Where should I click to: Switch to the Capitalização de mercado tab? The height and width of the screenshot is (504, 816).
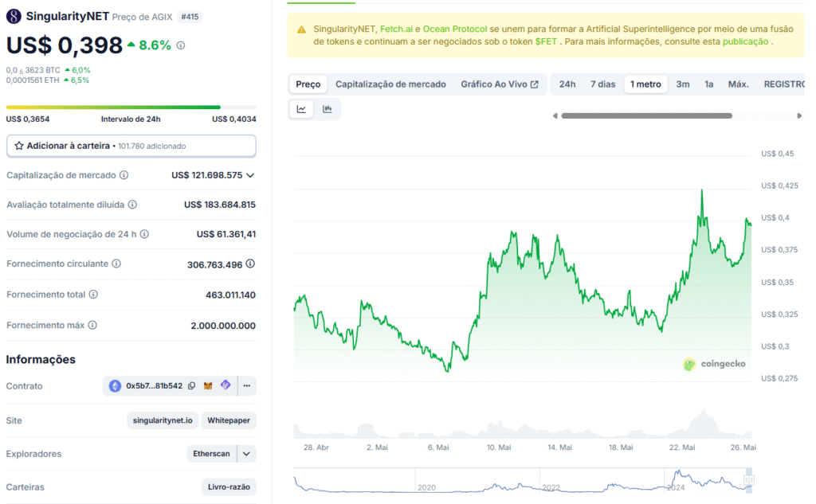pos(390,83)
